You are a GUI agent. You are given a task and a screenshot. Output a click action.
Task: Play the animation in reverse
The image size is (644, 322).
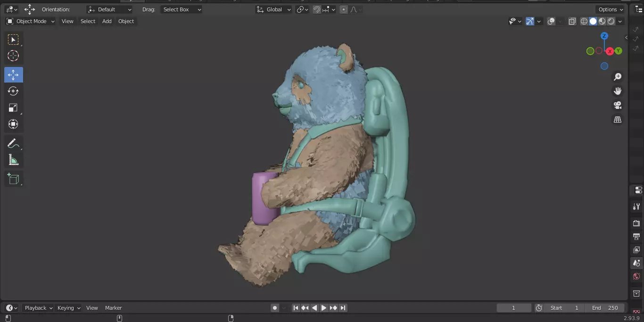(314, 308)
